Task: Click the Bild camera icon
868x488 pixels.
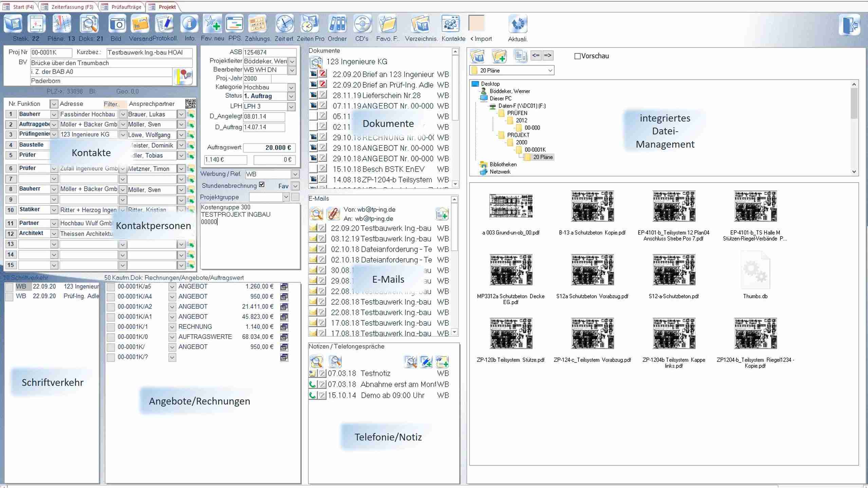Action: [x=117, y=24]
